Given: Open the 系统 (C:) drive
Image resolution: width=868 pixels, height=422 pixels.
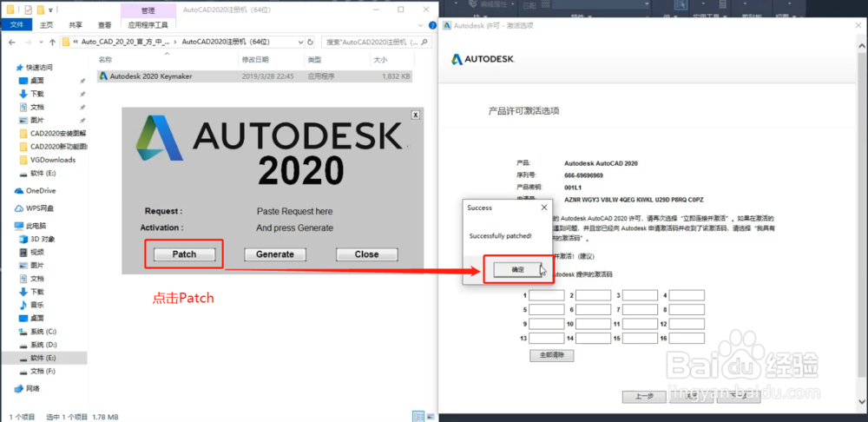Looking at the screenshot, I should point(43,331).
